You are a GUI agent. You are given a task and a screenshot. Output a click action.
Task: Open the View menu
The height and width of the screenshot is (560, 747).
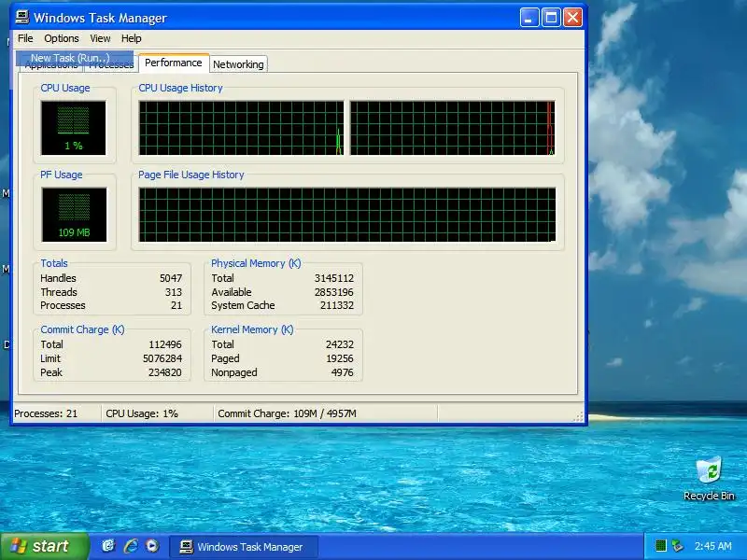(100, 38)
